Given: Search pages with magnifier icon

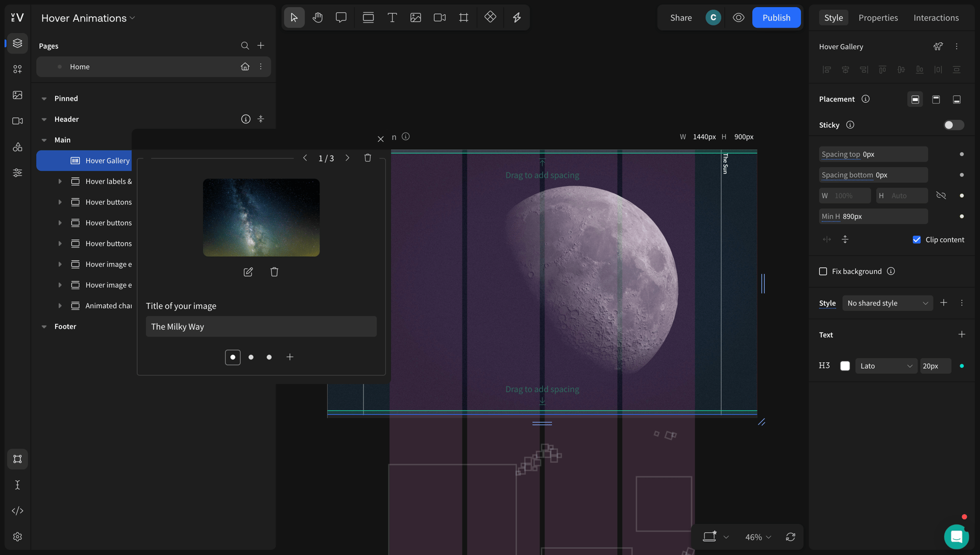Looking at the screenshot, I should (245, 46).
